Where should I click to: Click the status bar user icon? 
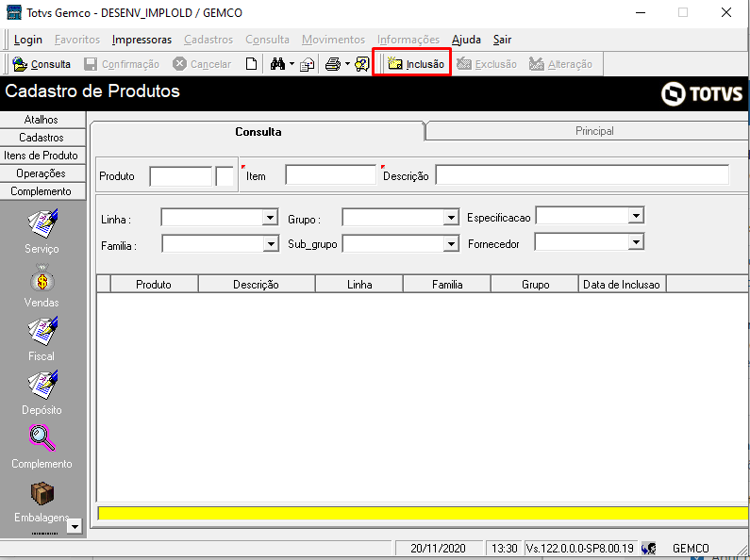(x=649, y=548)
